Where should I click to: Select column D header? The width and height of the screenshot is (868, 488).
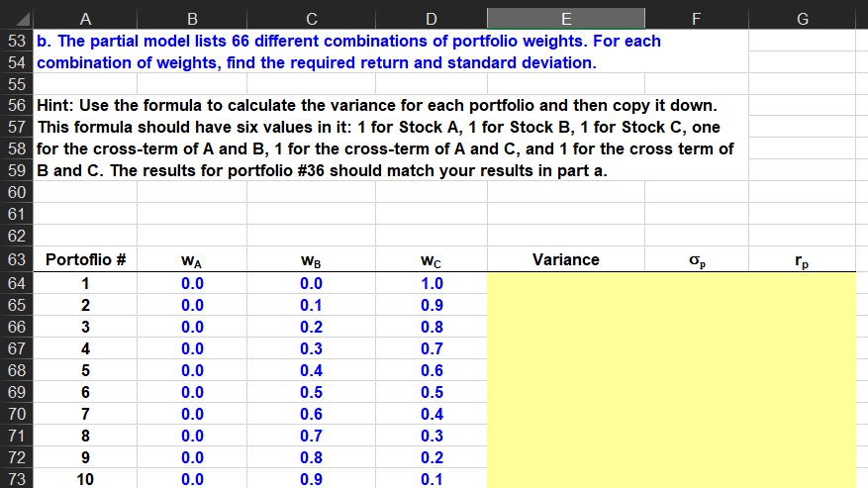pyautogui.click(x=432, y=19)
